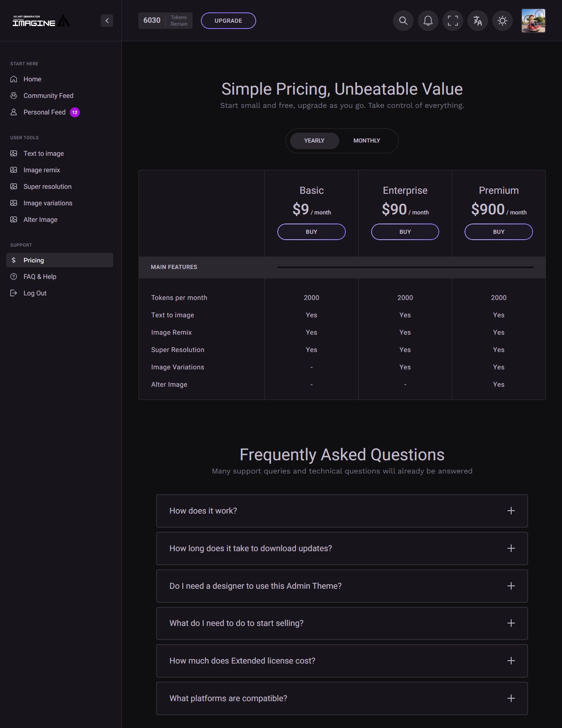Buy the Premium plan
The width and height of the screenshot is (562, 728).
click(498, 232)
